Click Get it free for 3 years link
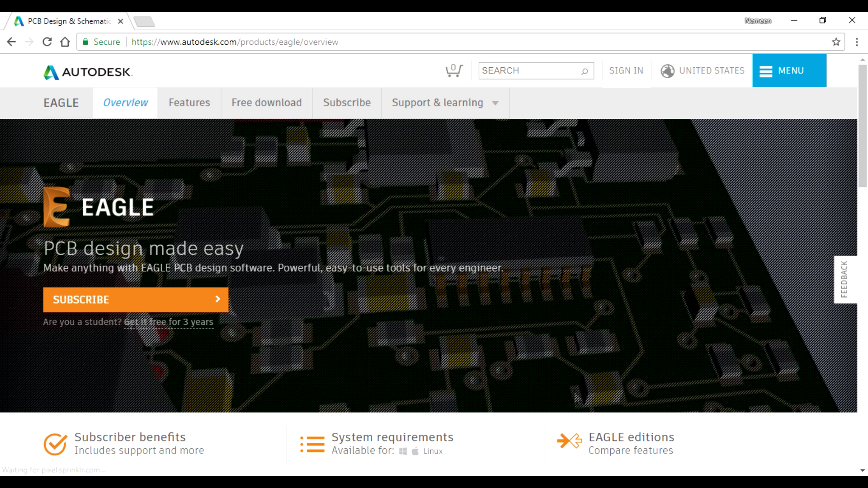The image size is (868, 488). tap(169, 322)
